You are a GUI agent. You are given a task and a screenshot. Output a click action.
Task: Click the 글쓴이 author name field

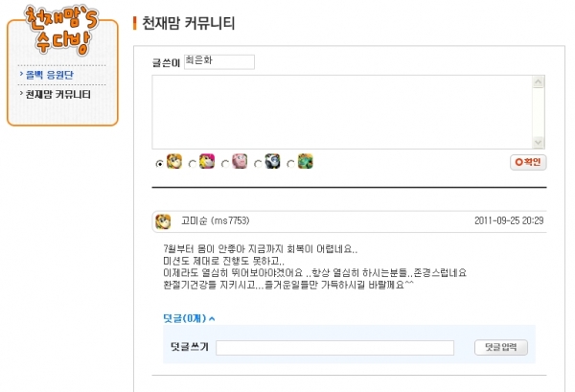click(x=218, y=61)
